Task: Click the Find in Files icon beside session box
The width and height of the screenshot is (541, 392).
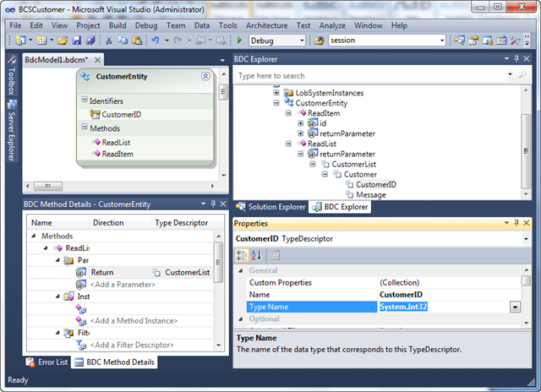Action: pos(319,41)
